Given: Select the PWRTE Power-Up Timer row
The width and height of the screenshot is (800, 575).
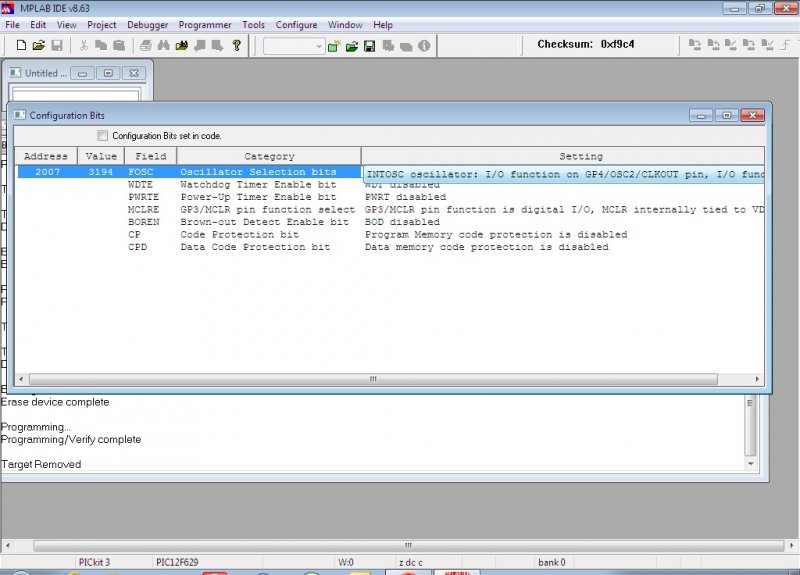Looking at the screenshot, I should point(391,196).
